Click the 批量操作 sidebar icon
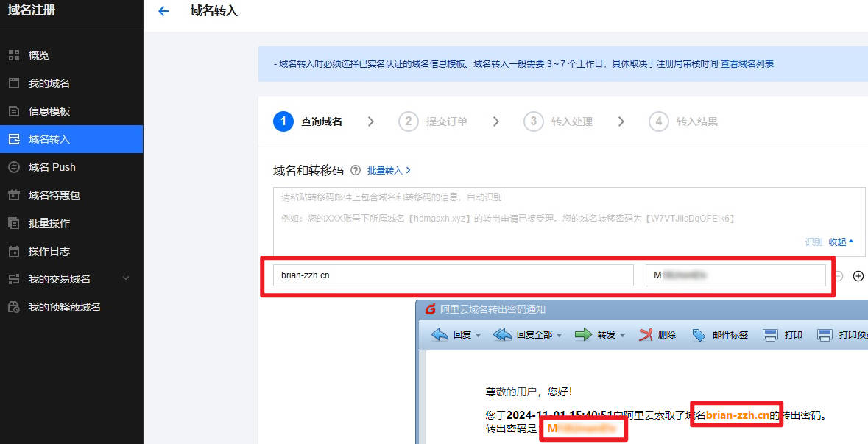 point(14,223)
